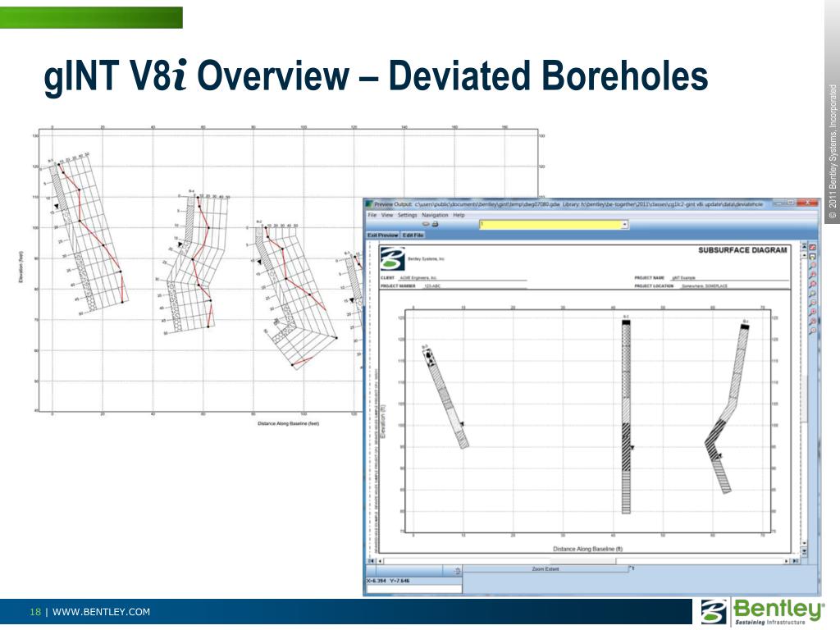Viewport: 840px width, 630px height.
Task: Click the printer icon in the toolbar
Action: pyautogui.click(x=435, y=224)
